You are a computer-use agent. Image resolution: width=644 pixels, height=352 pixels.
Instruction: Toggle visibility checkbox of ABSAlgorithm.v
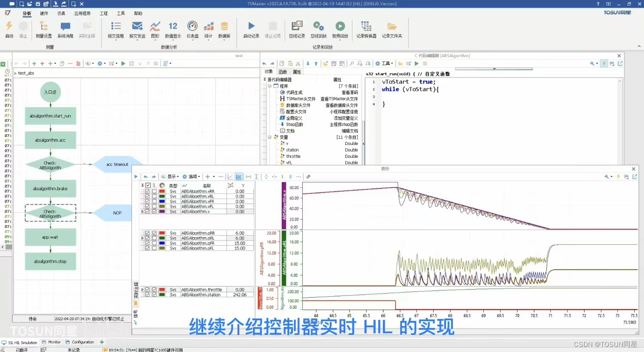pos(148,211)
